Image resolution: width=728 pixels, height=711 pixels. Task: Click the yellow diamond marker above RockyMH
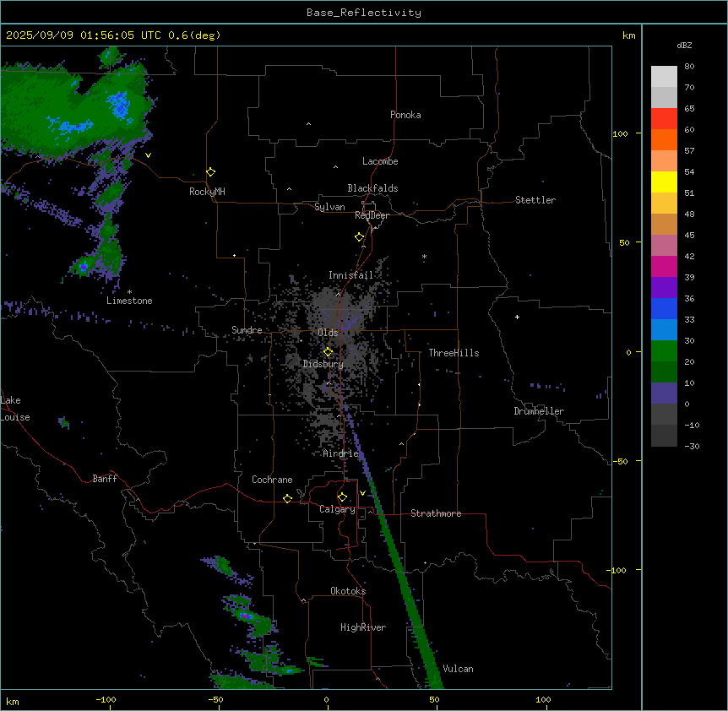tap(210, 172)
